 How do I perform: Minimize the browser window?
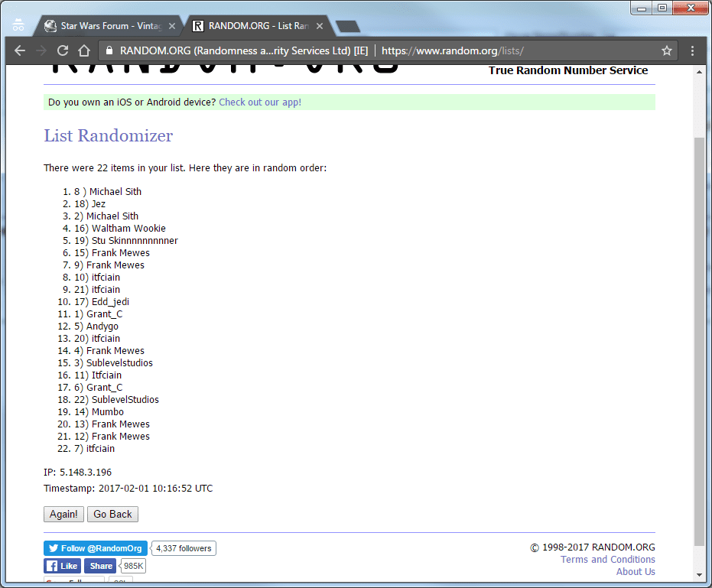tap(641, 8)
